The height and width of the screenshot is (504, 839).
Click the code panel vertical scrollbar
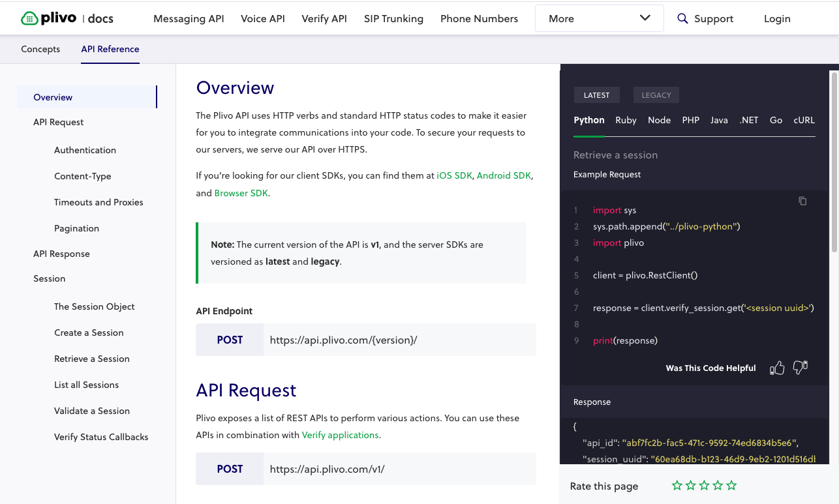coord(834,163)
